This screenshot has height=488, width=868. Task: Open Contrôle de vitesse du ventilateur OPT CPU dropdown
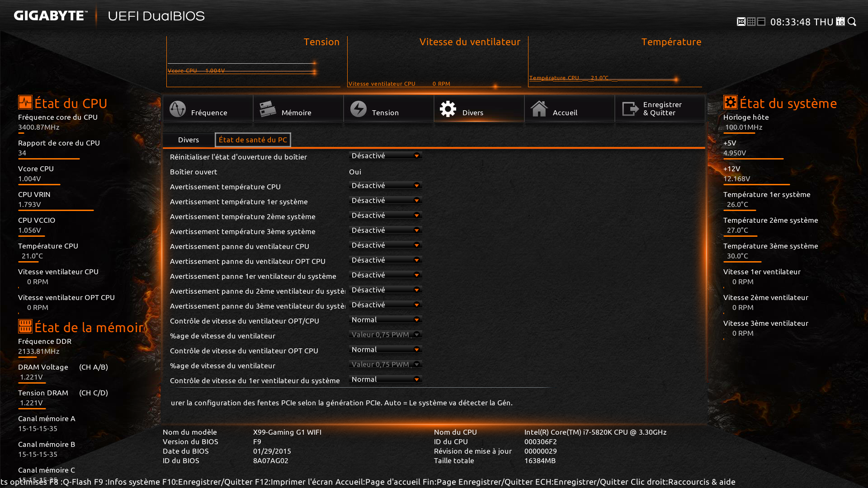click(386, 349)
